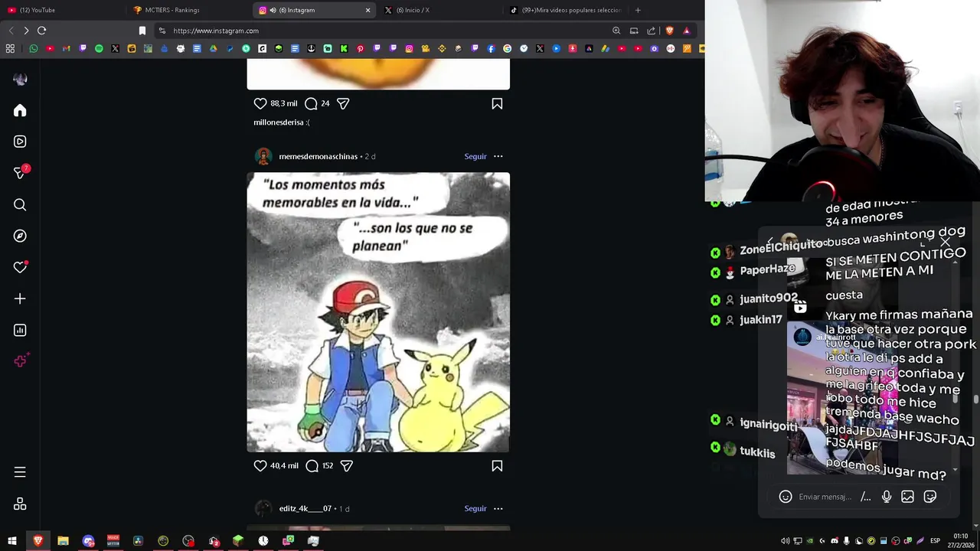This screenshot has width=980, height=551.
Task: Open Brave browser from the taskbar
Action: [38, 541]
